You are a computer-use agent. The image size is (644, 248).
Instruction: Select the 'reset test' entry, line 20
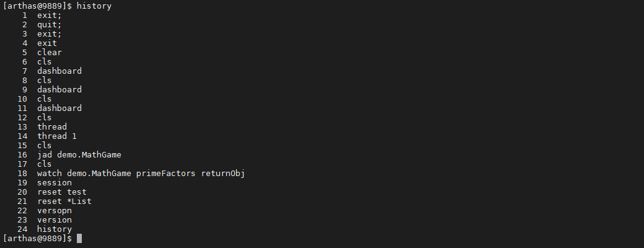point(62,192)
